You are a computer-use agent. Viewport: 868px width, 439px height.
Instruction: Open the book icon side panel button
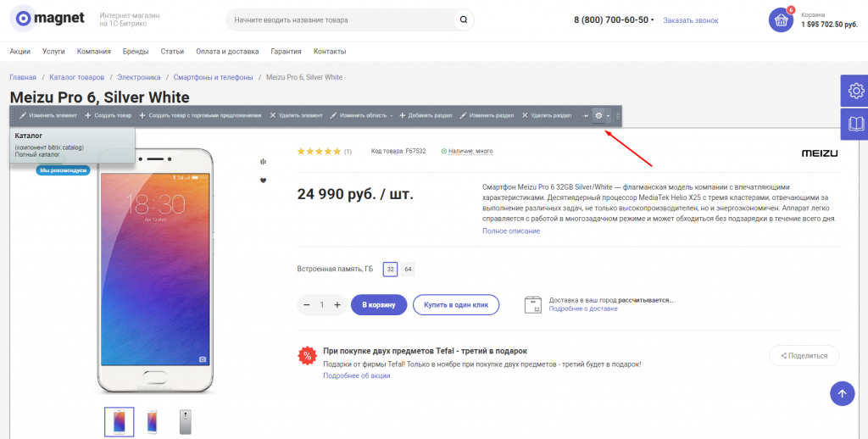pos(856,124)
